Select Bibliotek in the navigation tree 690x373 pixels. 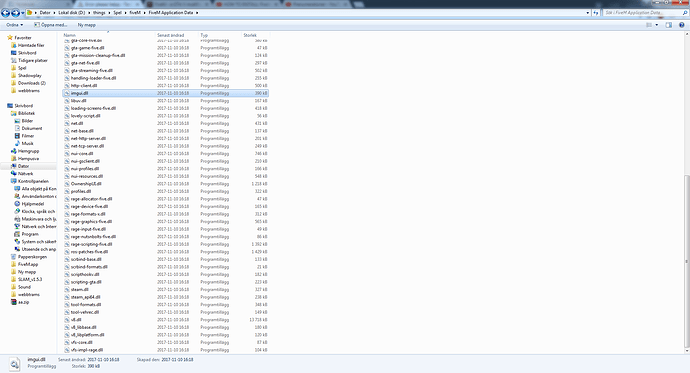point(26,113)
